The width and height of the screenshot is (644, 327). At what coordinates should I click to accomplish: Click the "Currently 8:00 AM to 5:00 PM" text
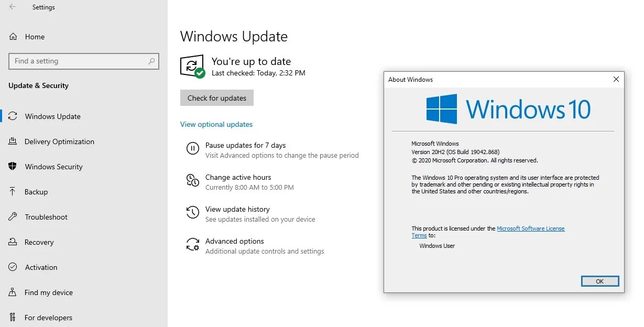pos(249,187)
